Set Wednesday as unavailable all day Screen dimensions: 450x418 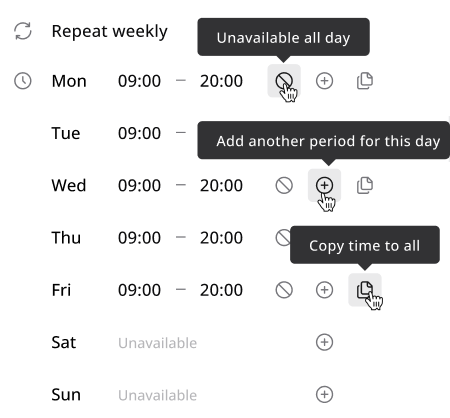pyautogui.click(x=284, y=185)
